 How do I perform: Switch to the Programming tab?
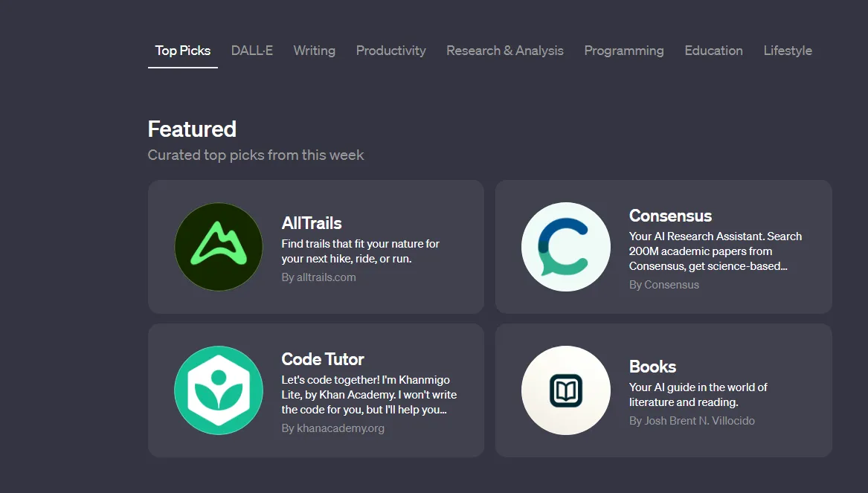click(x=624, y=51)
